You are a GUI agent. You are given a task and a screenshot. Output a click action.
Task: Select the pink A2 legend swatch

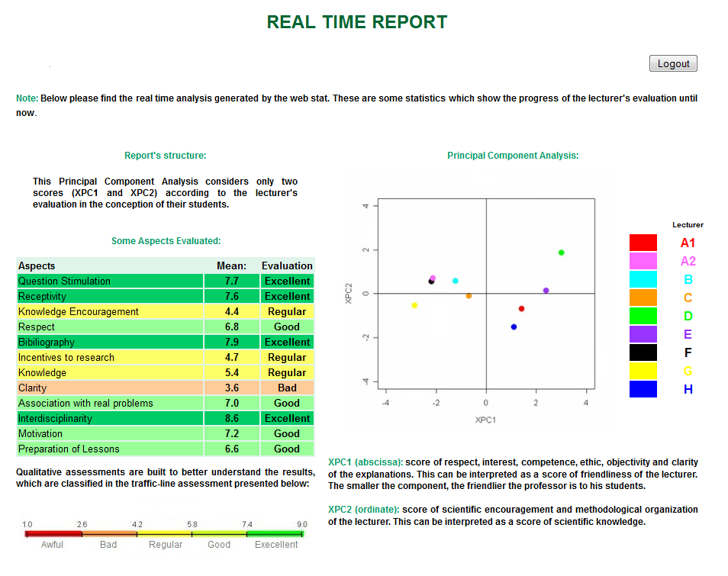click(x=643, y=261)
